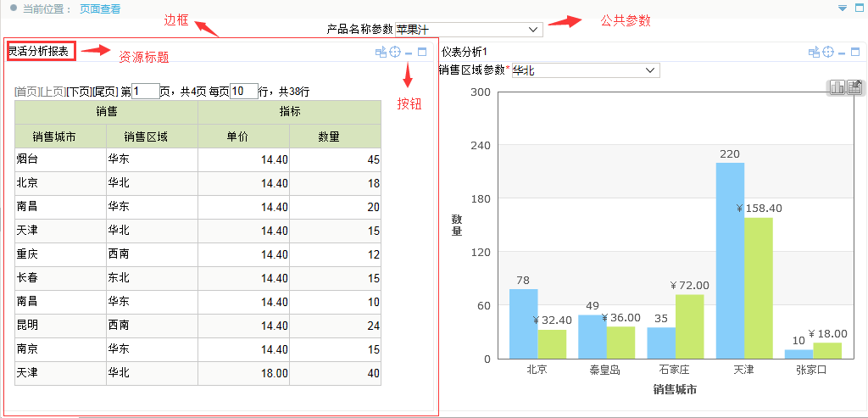Click the quantity 45 cell
The width and height of the screenshot is (868, 418).
336,159
